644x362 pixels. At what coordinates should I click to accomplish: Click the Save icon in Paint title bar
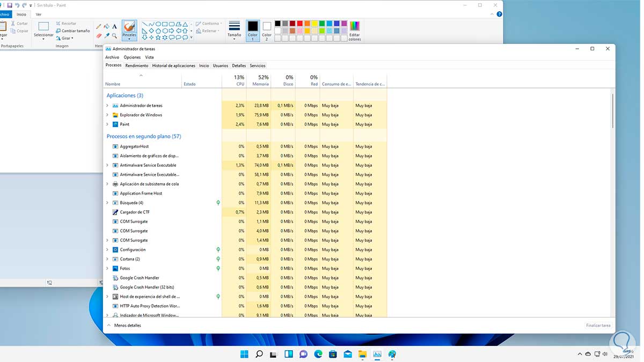pos(10,5)
